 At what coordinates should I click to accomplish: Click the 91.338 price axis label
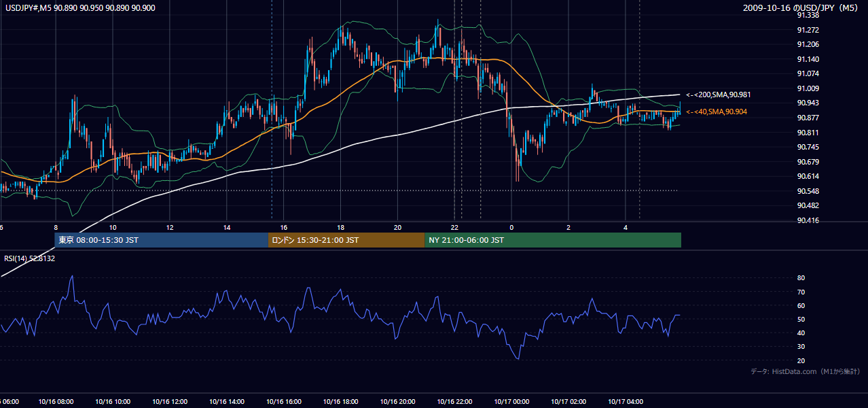point(808,15)
